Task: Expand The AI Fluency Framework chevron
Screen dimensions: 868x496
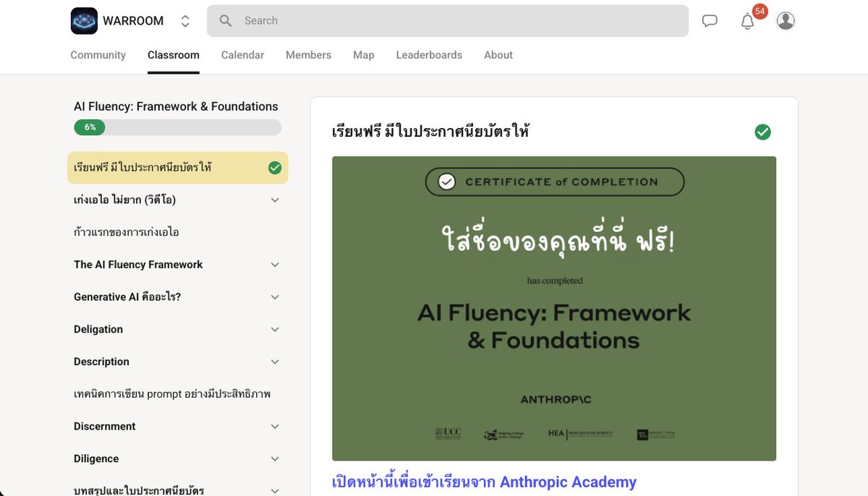Action: [x=275, y=265]
